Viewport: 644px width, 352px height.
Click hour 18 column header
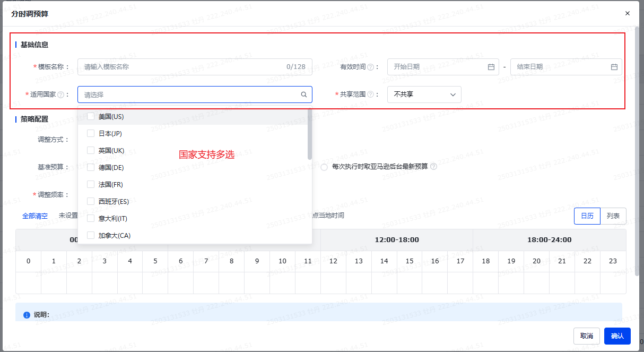[486, 261]
